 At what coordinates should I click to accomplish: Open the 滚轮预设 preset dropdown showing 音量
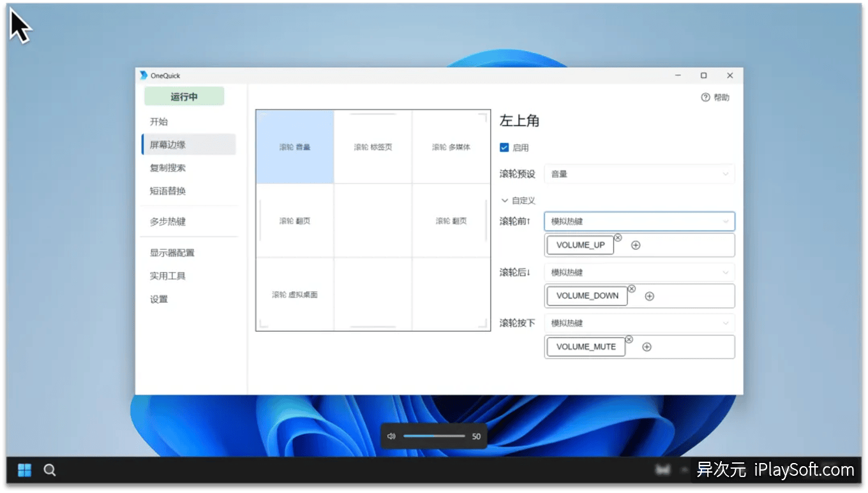coord(638,173)
